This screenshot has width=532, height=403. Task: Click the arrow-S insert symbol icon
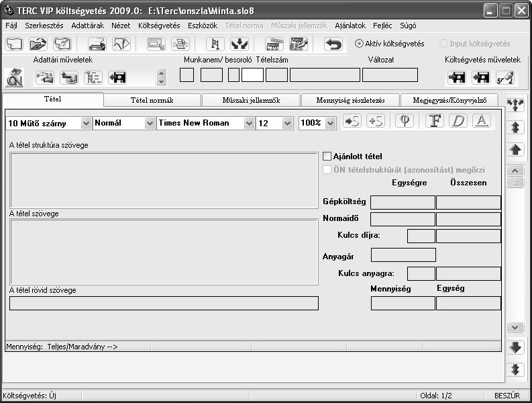coord(352,121)
